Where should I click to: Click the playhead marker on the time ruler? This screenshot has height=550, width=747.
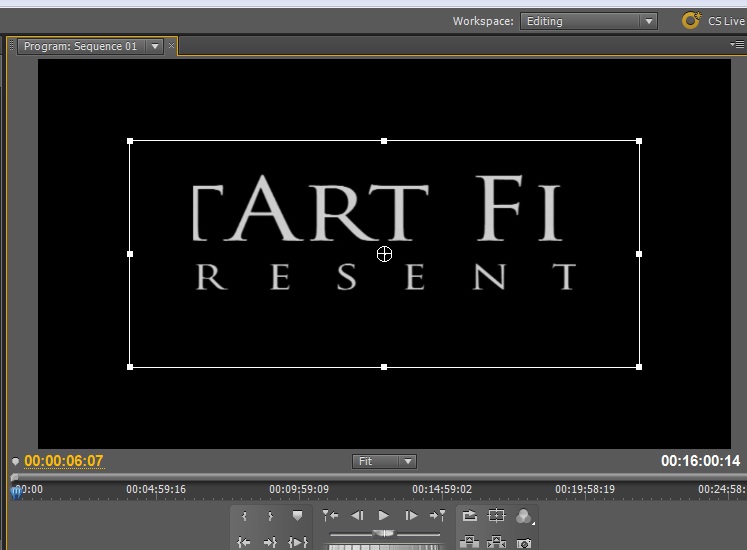click(17, 492)
